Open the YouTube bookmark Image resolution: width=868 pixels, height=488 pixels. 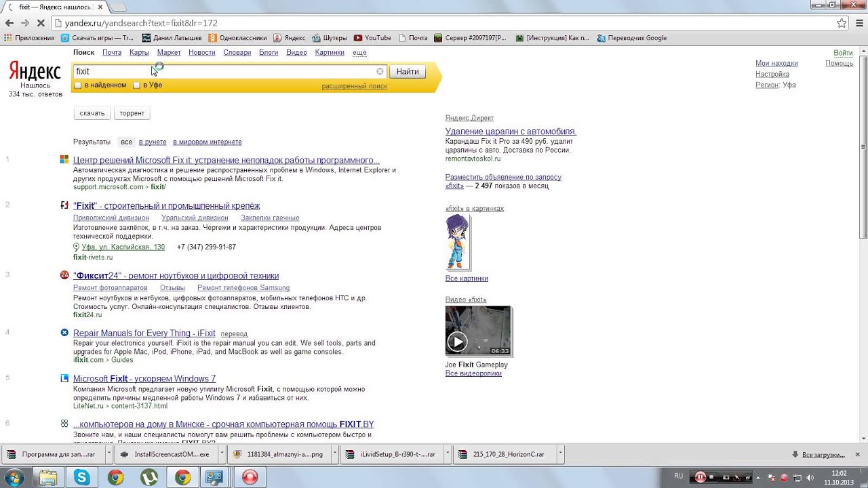click(372, 38)
